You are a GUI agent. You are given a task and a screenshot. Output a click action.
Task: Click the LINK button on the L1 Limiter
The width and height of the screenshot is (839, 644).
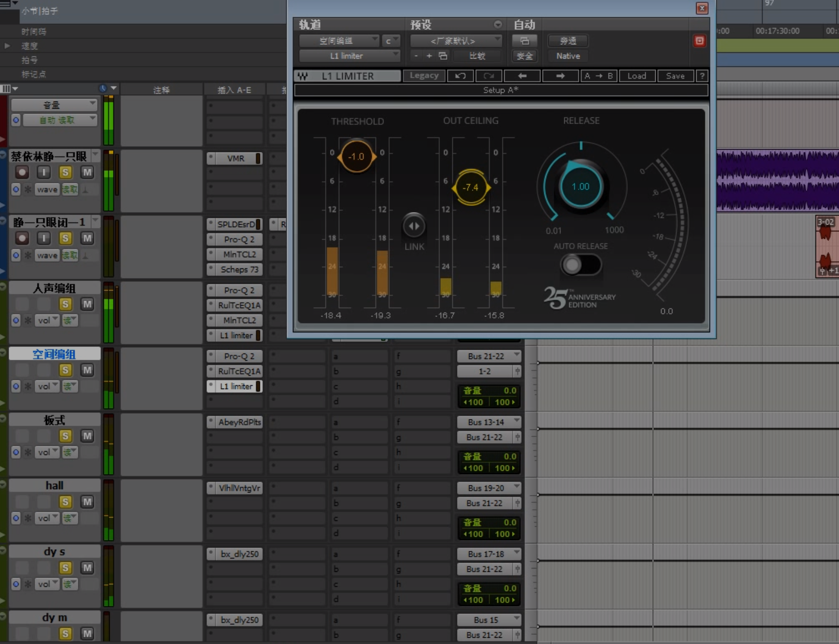[x=413, y=226]
